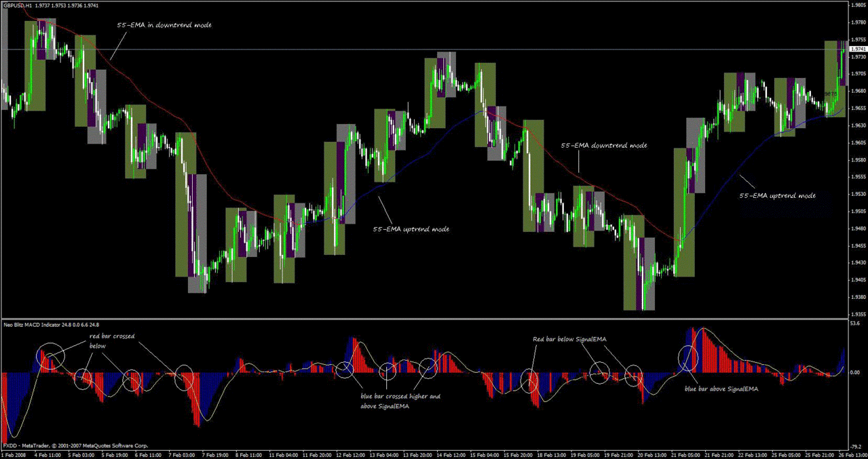The image size is (868, 459).
Task: Click the 1.9805 price axis label
Action: 858,5
